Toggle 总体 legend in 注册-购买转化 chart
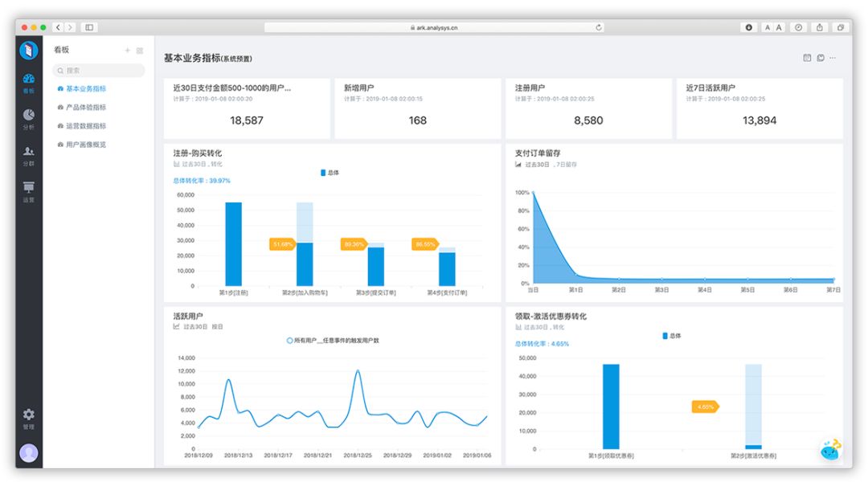 [330, 173]
